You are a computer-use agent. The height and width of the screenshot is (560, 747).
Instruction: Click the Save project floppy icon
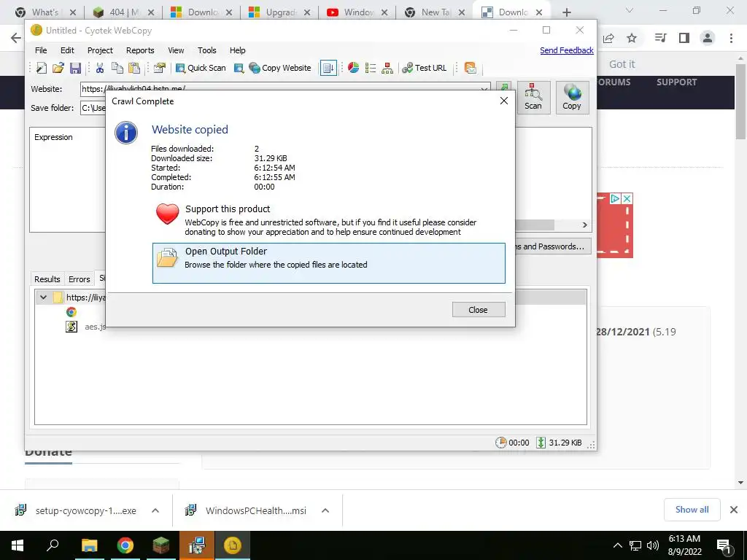click(75, 68)
